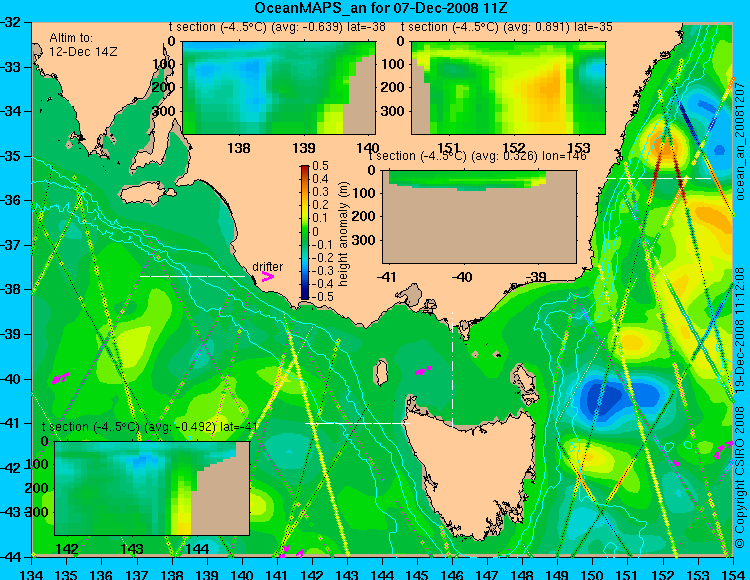Click section title ending lon=146
This screenshot has height=580, width=750.
point(478,156)
